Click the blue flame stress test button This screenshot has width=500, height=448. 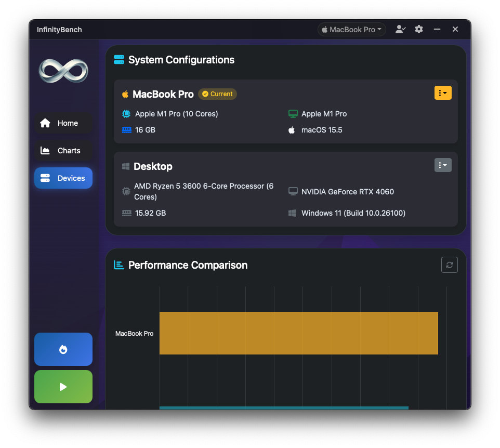coord(63,349)
